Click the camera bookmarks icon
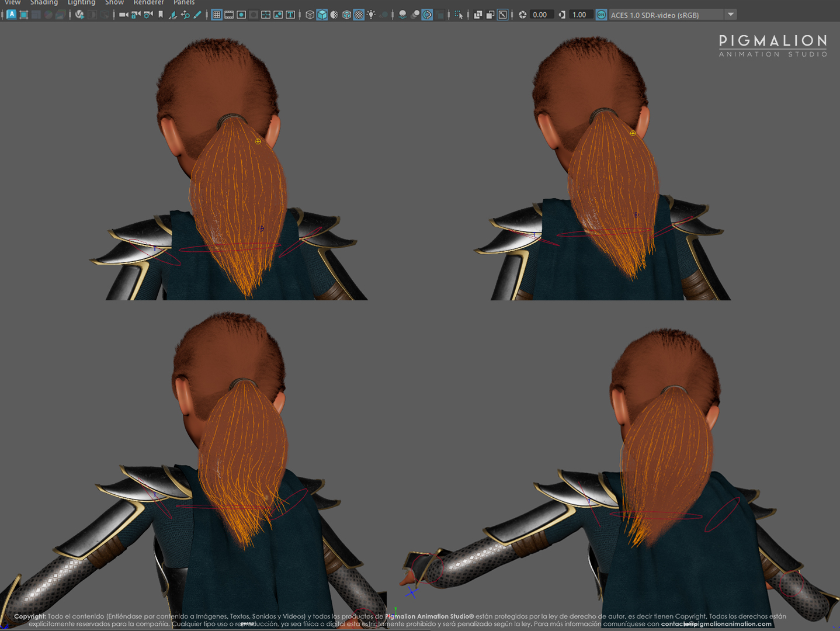The height and width of the screenshot is (631, 840). 161,15
